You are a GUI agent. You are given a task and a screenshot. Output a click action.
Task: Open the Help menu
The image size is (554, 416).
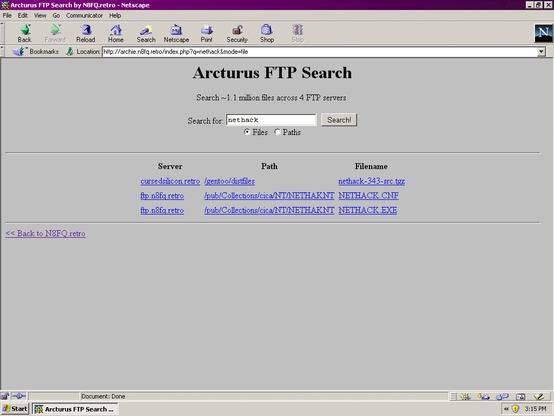[x=115, y=16]
